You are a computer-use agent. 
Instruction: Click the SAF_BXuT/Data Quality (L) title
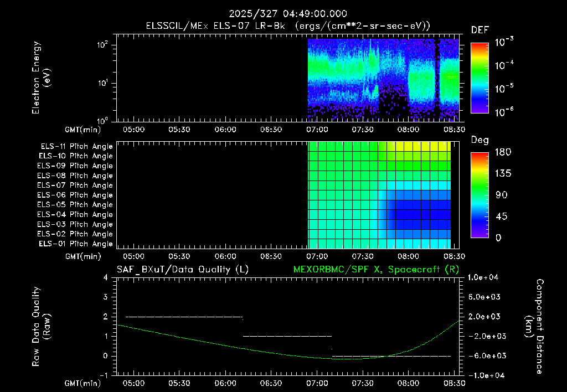pos(183,270)
